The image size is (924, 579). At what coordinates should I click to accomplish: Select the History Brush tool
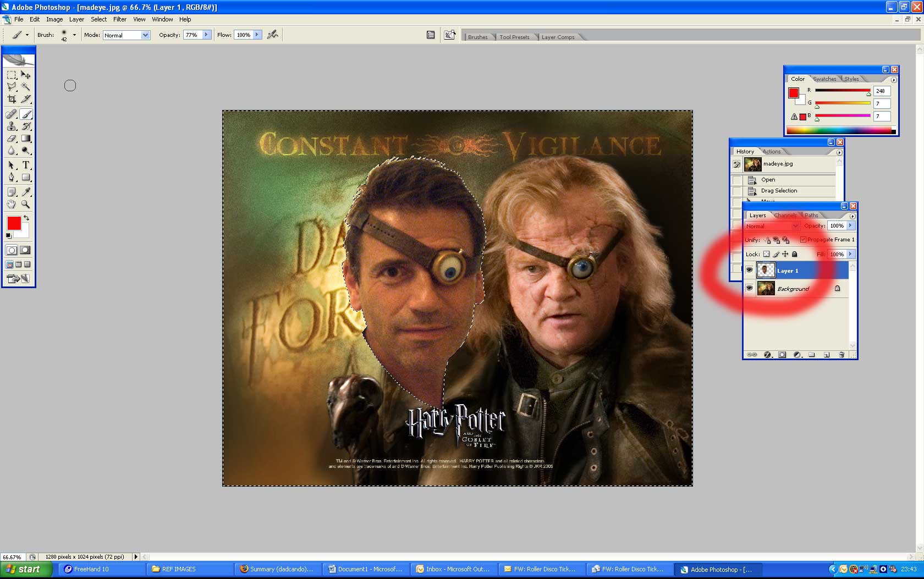(x=26, y=126)
